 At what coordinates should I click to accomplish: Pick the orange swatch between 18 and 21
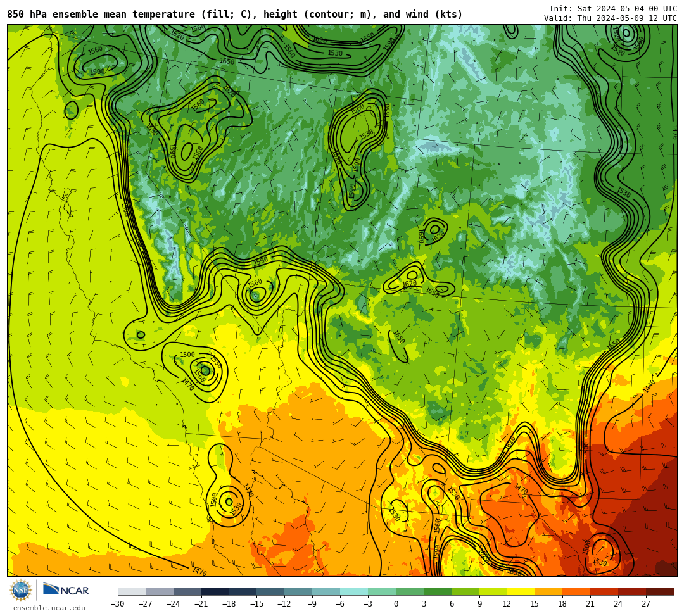[x=577, y=591]
